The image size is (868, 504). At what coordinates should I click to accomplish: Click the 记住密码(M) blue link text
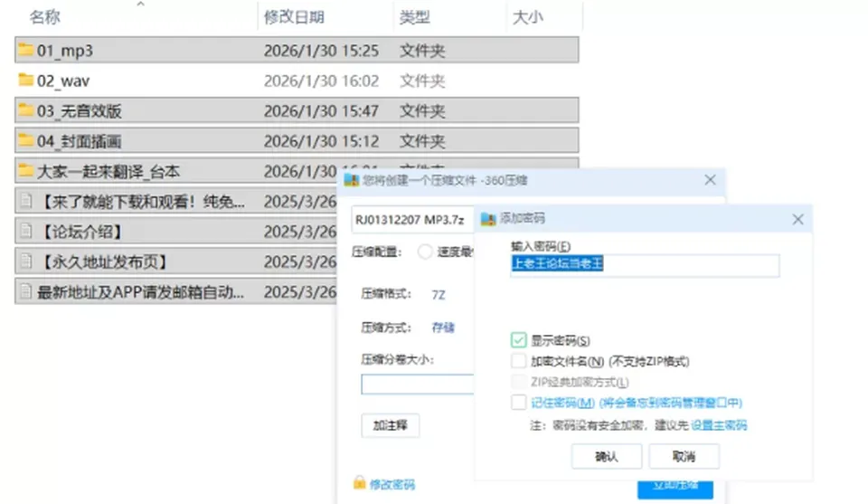562,403
